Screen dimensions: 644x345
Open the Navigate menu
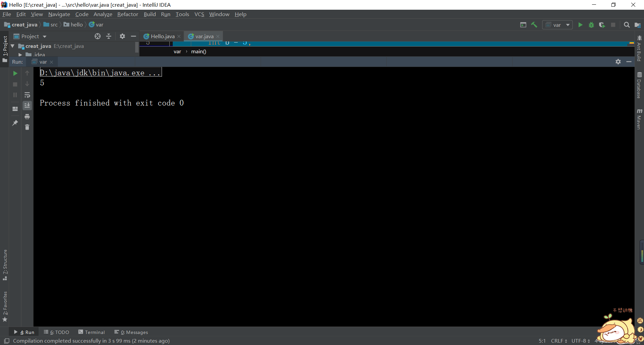(59, 14)
